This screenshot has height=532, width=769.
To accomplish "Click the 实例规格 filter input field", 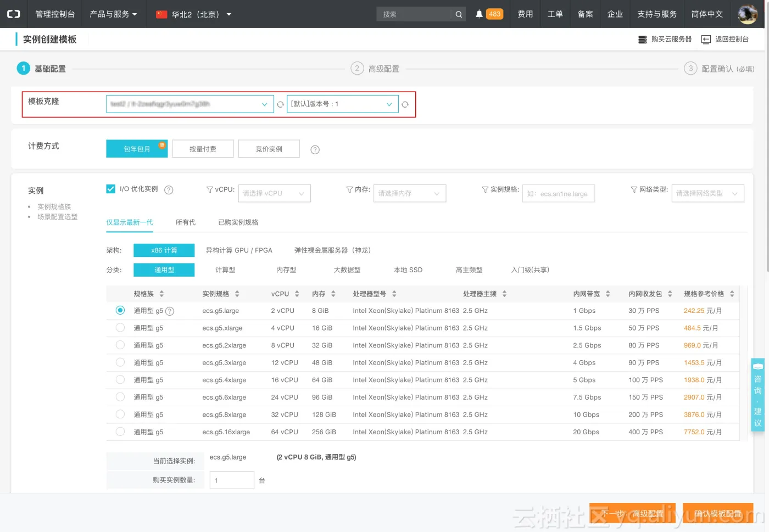I will 558,193.
